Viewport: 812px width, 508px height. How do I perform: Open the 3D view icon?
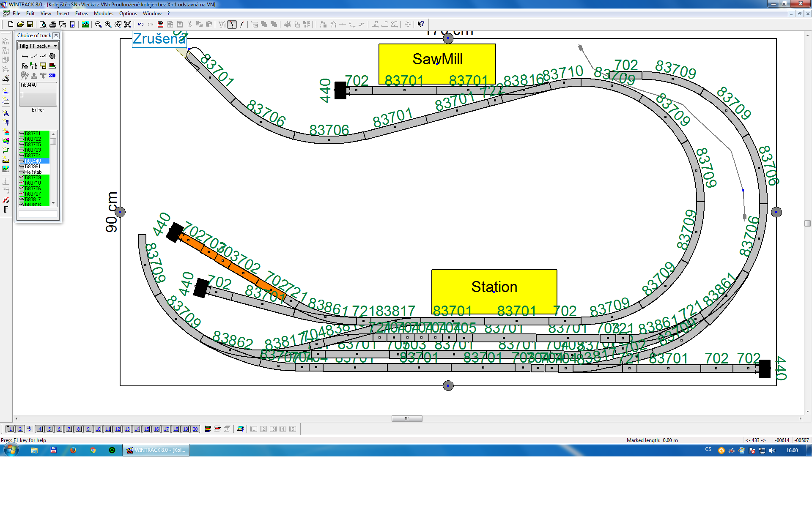(x=52, y=76)
